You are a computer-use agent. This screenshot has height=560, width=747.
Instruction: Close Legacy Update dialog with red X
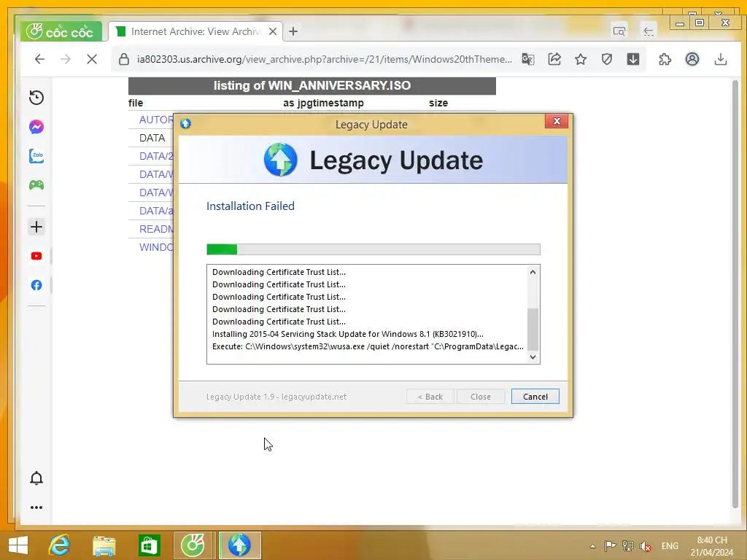557,121
